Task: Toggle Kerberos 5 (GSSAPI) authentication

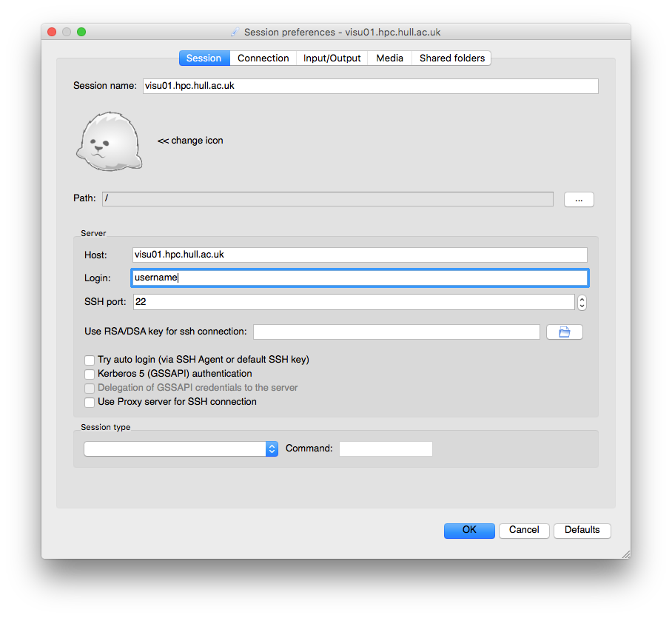Action: pyautogui.click(x=90, y=374)
